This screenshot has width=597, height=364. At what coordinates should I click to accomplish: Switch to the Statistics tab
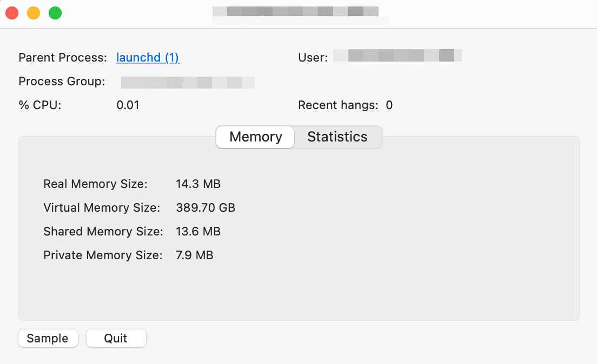tap(337, 137)
